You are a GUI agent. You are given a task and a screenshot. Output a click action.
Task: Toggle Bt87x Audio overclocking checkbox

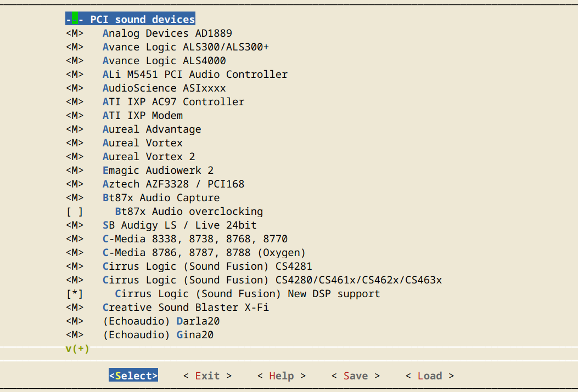click(75, 212)
